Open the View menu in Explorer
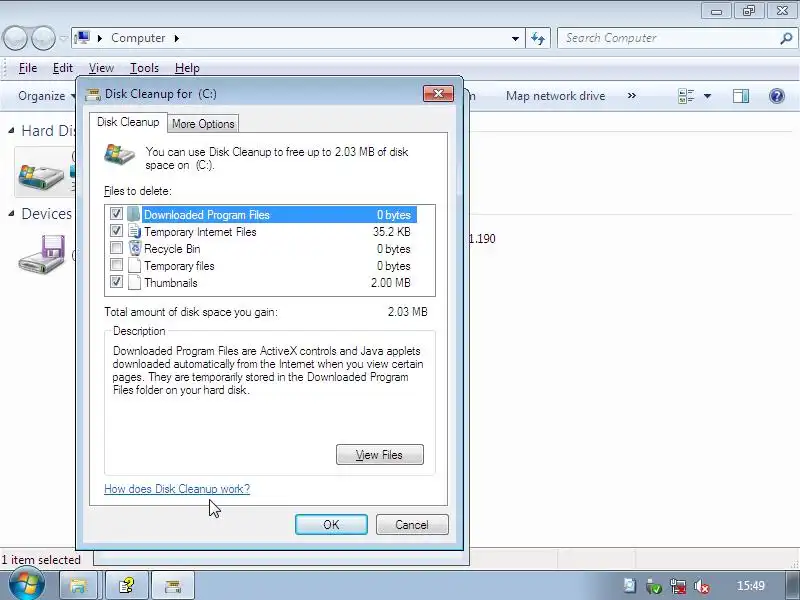Image resolution: width=800 pixels, height=600 pixels. [x=101, y=68]
